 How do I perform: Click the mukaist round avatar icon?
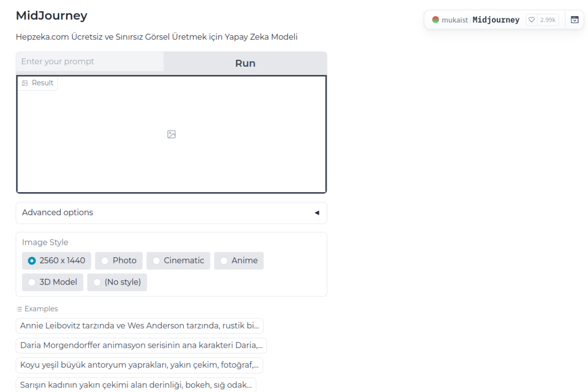coord(435,20)
